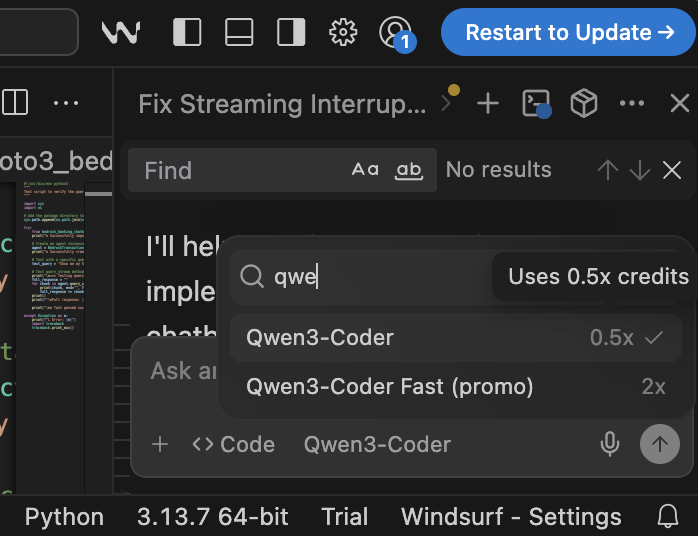
Task: Click the split editor icon
Action: click(x=16, y=102)
